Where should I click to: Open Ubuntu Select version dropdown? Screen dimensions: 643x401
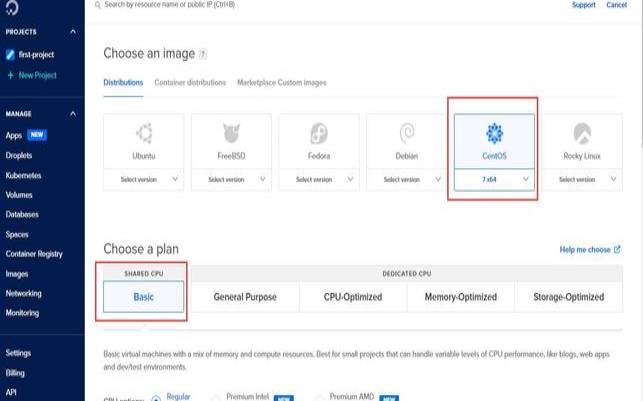pyautogui.click(x=144, y=180)
